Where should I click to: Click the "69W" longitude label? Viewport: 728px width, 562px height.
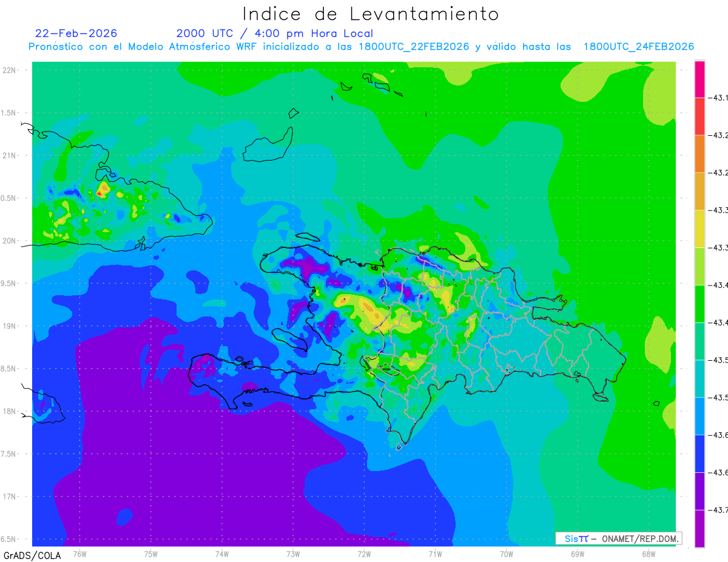tap(578, 554)
